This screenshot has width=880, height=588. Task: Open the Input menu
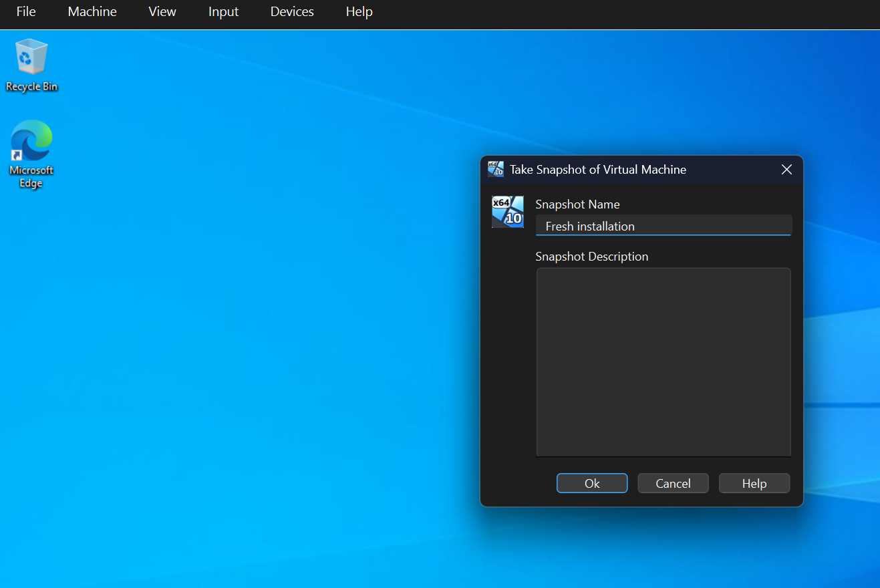(x=223, y=12)
